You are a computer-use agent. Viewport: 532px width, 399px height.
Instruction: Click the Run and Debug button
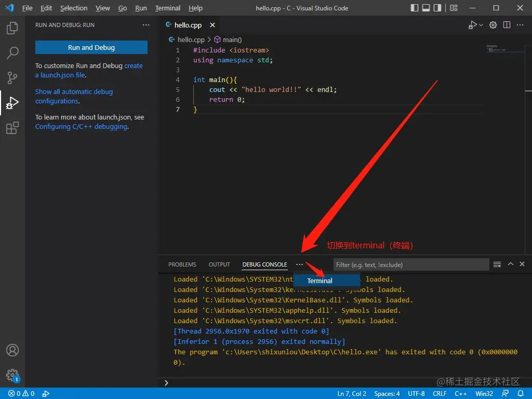91,47
